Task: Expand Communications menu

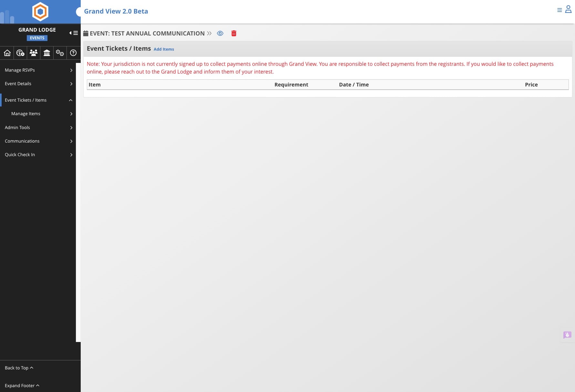Action: pyautogui.click(x=38, y=141)
